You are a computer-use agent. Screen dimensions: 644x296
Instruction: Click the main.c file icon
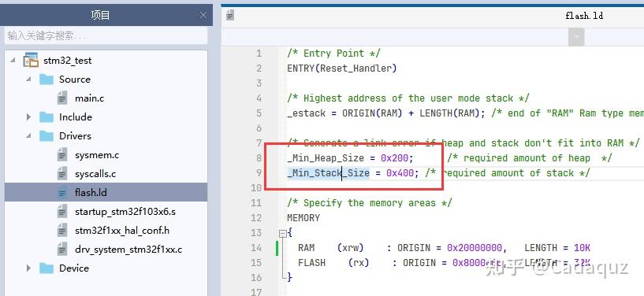(x=62, y=98)
